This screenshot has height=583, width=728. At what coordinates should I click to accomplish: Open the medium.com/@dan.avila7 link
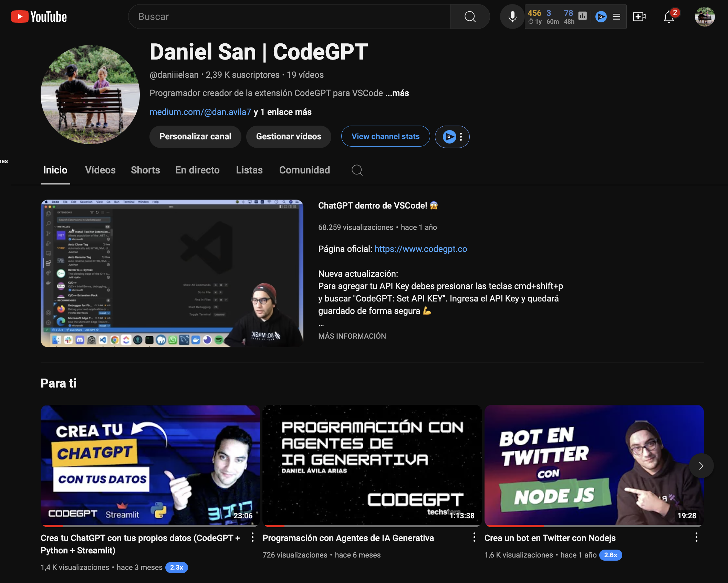point(200,112)
